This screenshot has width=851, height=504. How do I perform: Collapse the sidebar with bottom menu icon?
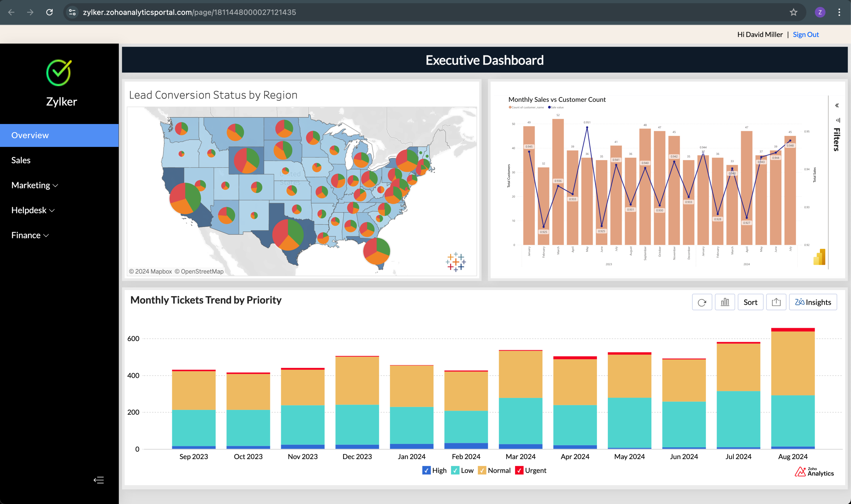99,480
